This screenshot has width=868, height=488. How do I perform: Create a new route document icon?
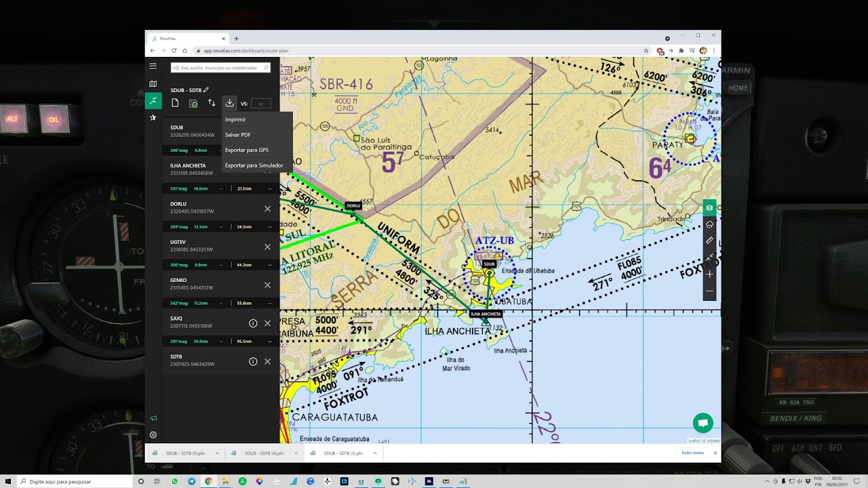175,103
